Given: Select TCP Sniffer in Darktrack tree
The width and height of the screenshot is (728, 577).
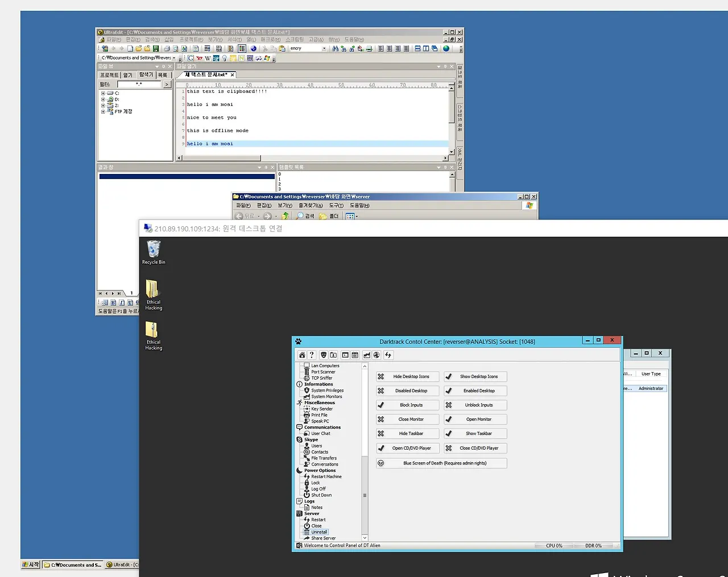Looking at the screenshot, I should tap(322, 378).
